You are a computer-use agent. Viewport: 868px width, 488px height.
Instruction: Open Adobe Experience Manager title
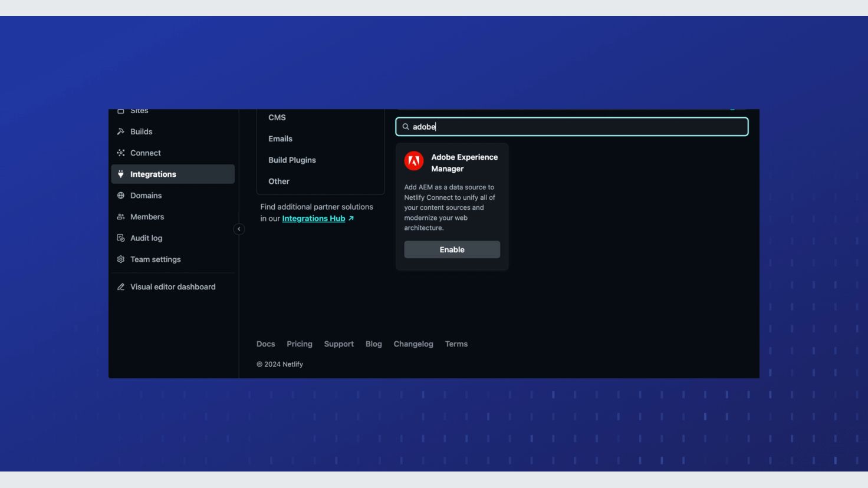tap(465, 163)
